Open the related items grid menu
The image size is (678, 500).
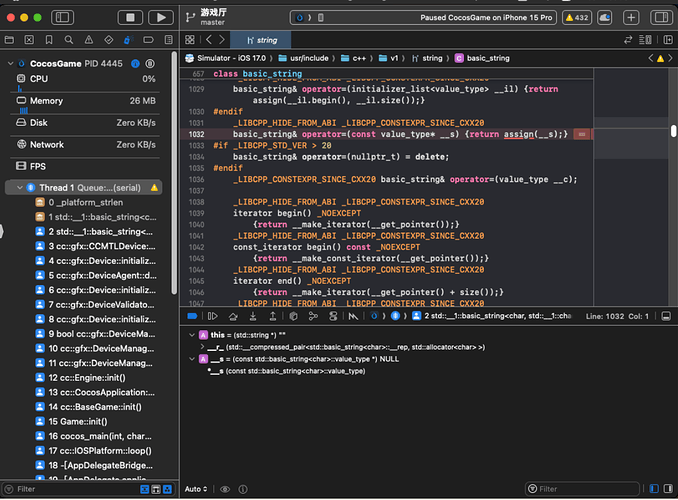pyautogui.click(x=189, y=40)
